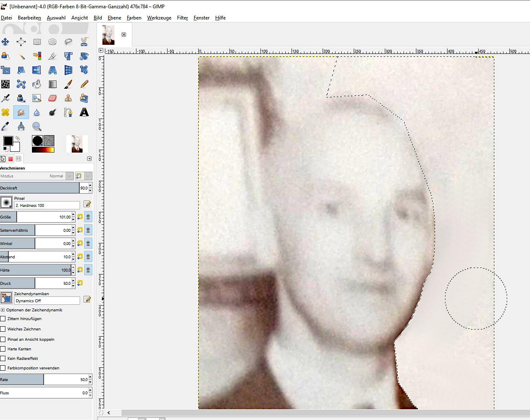Enable Zittern hinzufügen checkbox
The image size is (530, 420).
[3, 319]
